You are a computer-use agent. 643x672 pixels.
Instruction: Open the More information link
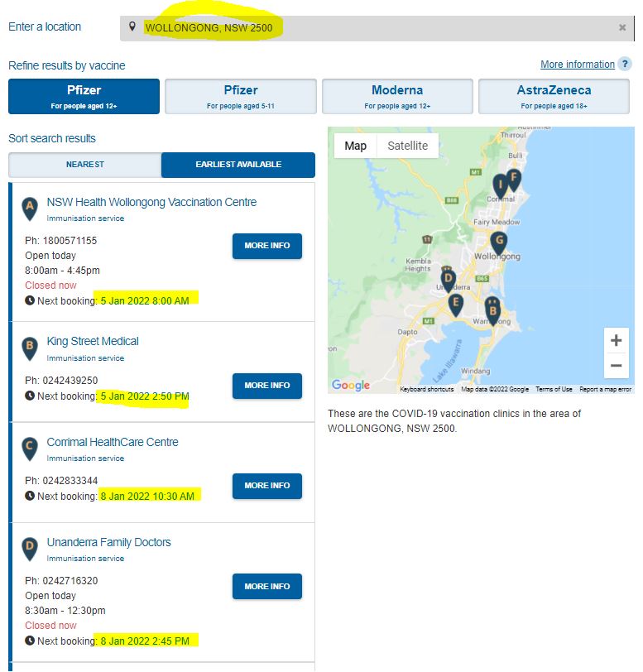578,65
